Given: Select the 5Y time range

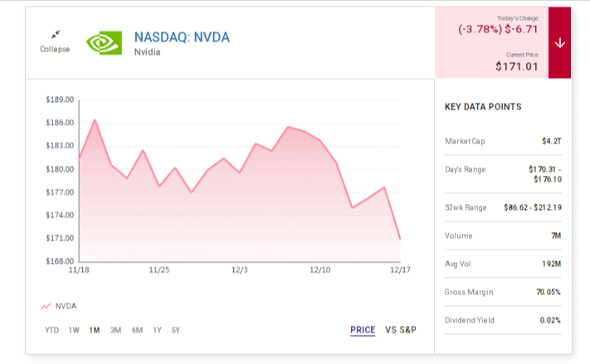Looking at the screenshot, I should 176,330.
